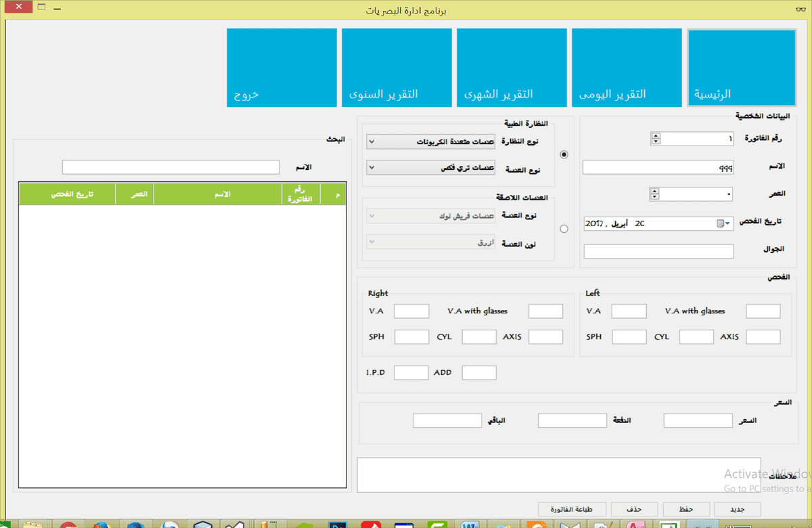Image resolution: width=812 pixels, height=528 pixels.
Task: Click the search الاسم field in البحث panel
Action: click(171, 167)
